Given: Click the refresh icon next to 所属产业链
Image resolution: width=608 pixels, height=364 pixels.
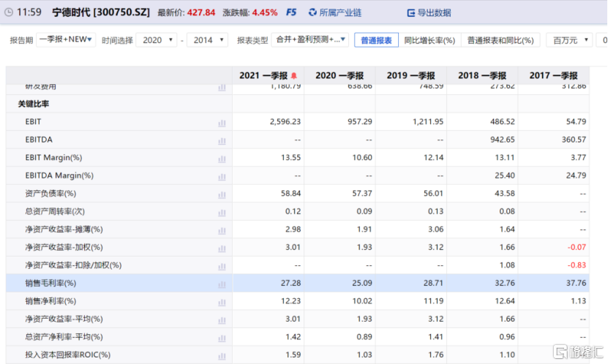Looking at the screenshot, I should (312, 12).
